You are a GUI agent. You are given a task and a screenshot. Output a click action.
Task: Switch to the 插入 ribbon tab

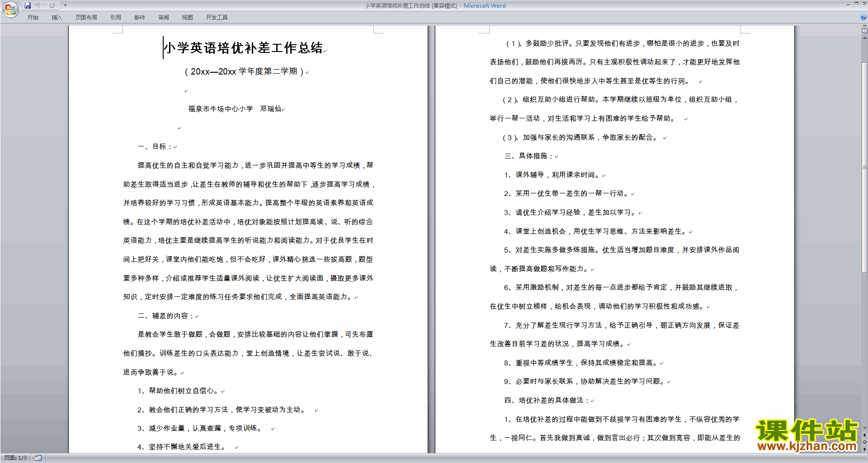tap(57, 17)
